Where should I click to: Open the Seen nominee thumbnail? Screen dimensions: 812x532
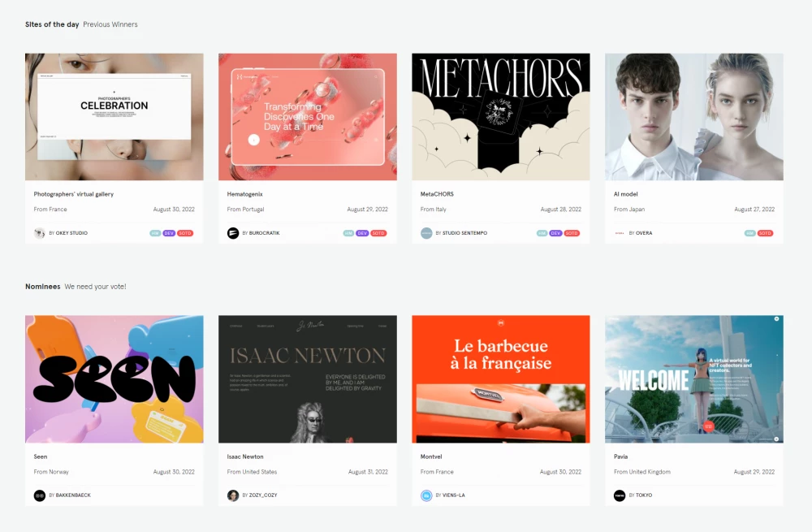coord(114,379)
